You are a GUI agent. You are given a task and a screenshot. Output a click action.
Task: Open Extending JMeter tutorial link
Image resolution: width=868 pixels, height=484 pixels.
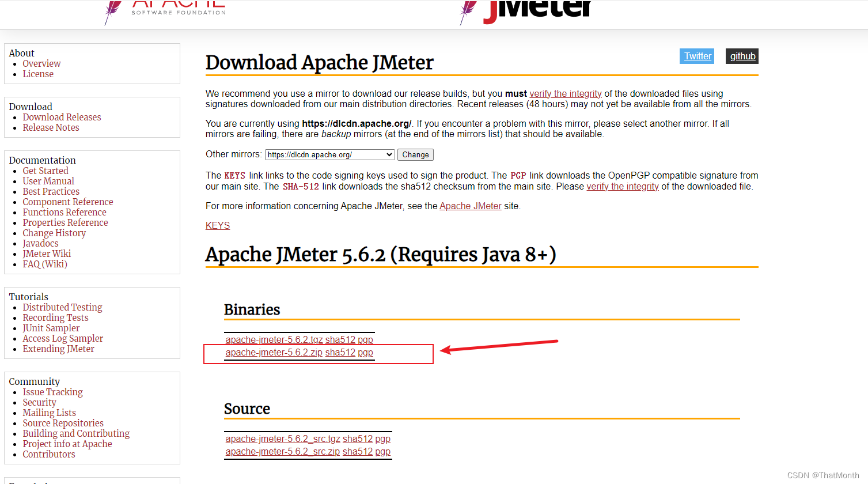(x=58, y=349)
